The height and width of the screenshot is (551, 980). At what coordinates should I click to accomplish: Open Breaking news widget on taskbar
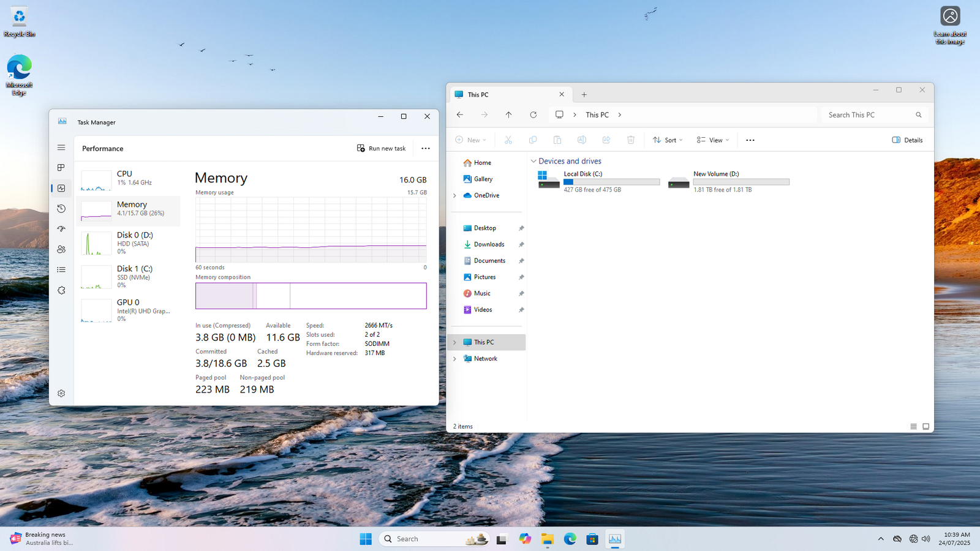coord(42,539)
